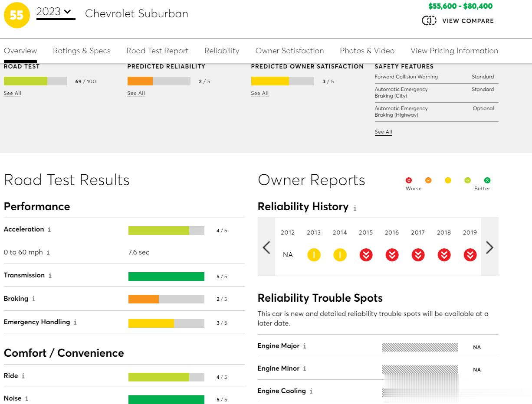Click the View Compare icon
Viewport: 532px width, 404px height.
429,21
